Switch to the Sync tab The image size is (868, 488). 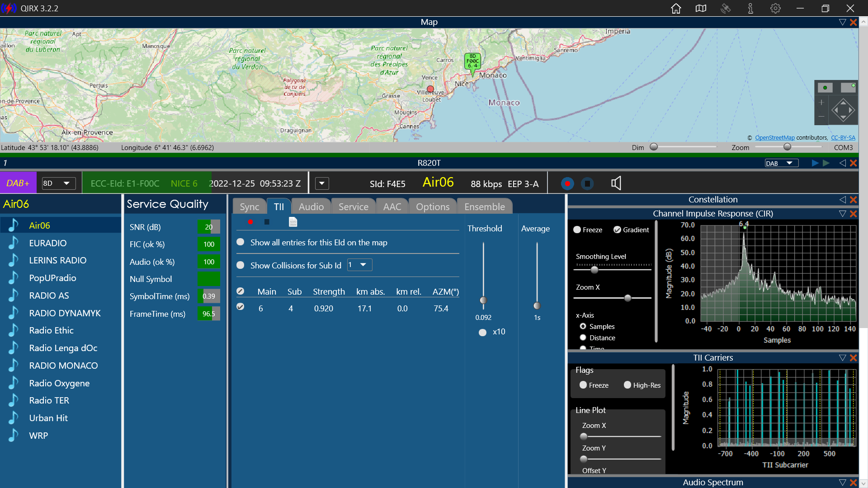250,206
